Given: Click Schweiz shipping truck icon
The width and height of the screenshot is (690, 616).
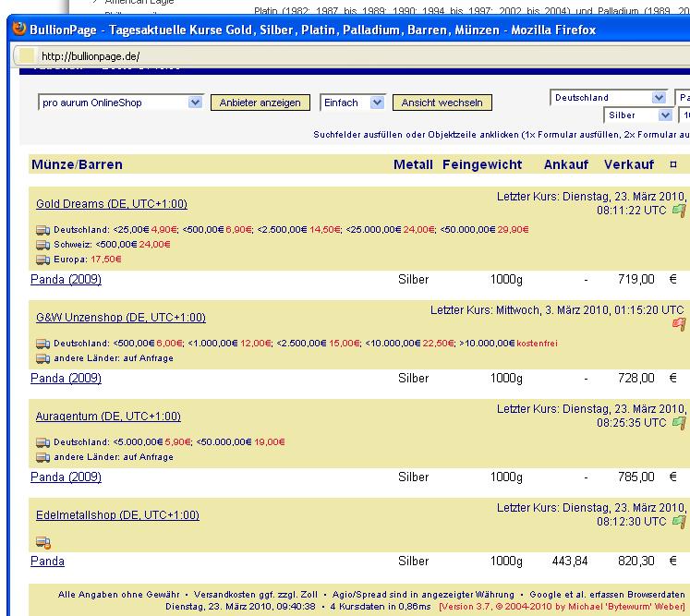Looking at the screenshot, I should 42,245.
